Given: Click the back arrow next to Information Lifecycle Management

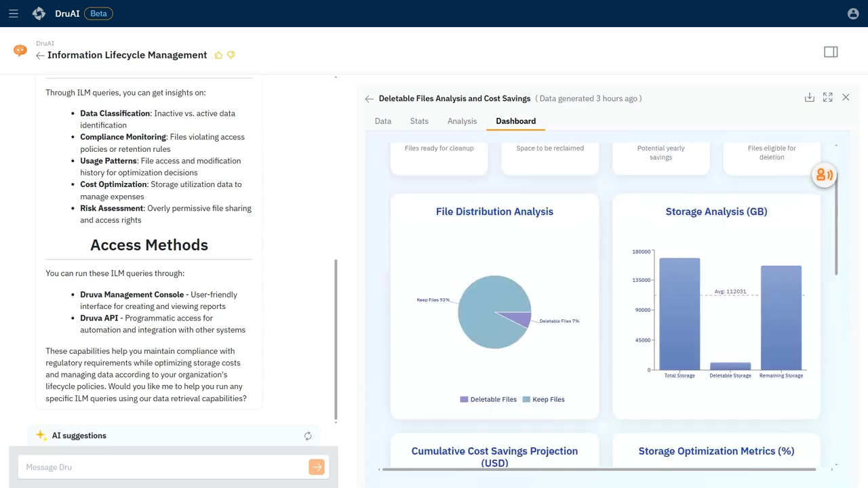Looking at the screenshot, I should (x=40, y=56).
